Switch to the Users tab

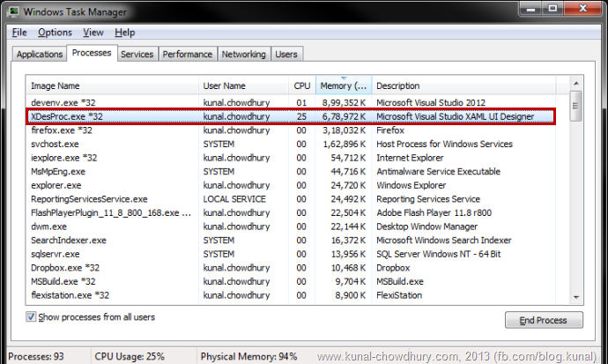click(x=286, y=55)
